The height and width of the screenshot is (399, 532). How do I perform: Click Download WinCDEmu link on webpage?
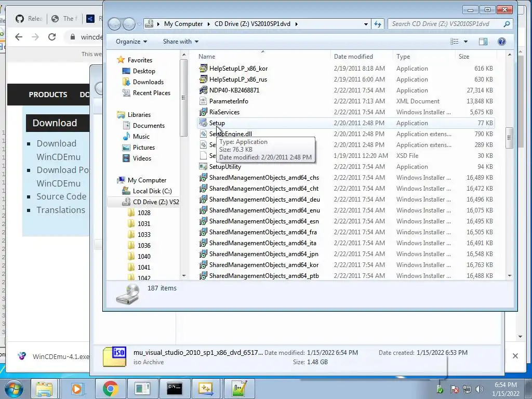click(58, 150)
